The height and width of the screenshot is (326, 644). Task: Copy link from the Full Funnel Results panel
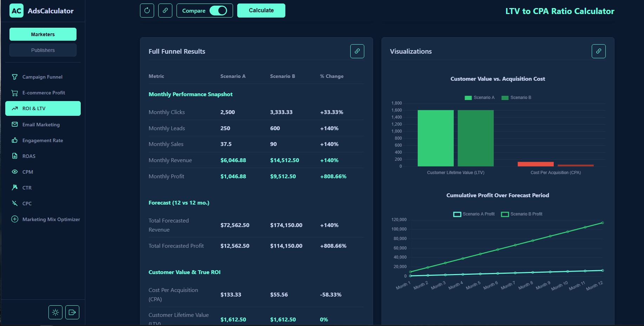357,51
